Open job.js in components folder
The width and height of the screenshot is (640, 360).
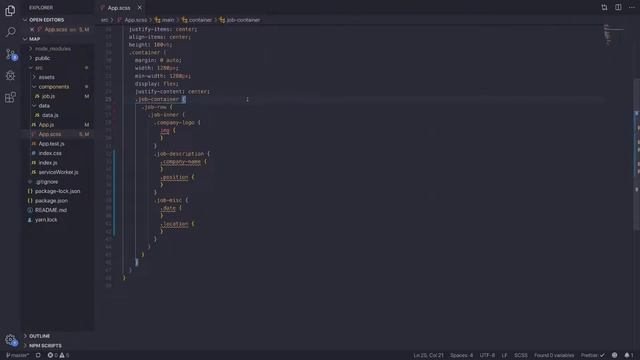(48, 96)
